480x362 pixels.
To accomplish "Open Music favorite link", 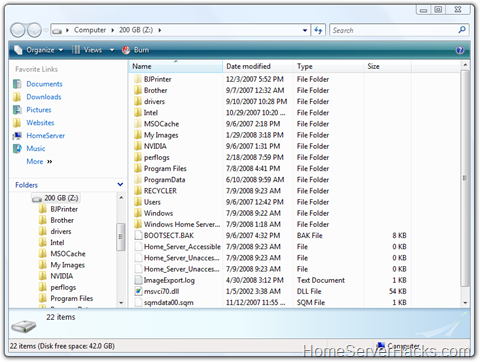I will pyautogui.click(x=36, y=149).
